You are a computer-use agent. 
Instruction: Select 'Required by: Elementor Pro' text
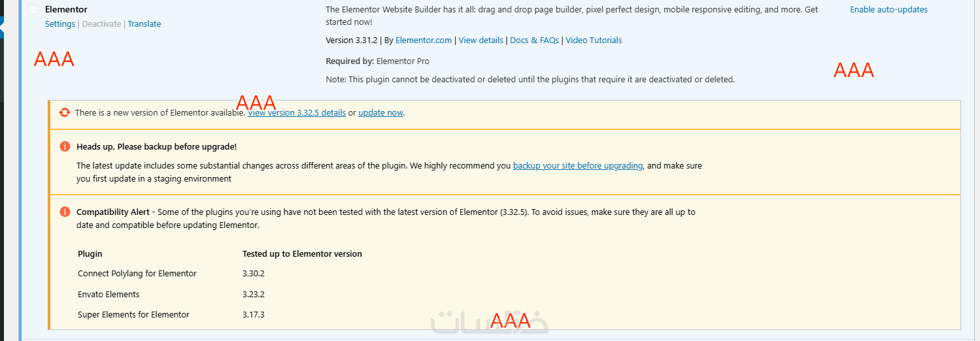pyautogui.click(x=378, y=61)
